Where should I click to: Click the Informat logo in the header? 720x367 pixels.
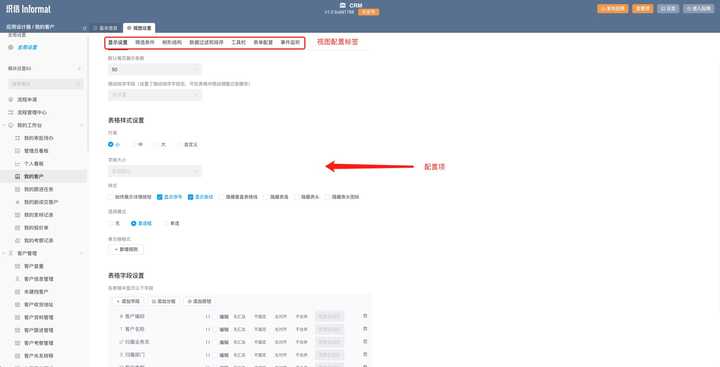(28, 9)
